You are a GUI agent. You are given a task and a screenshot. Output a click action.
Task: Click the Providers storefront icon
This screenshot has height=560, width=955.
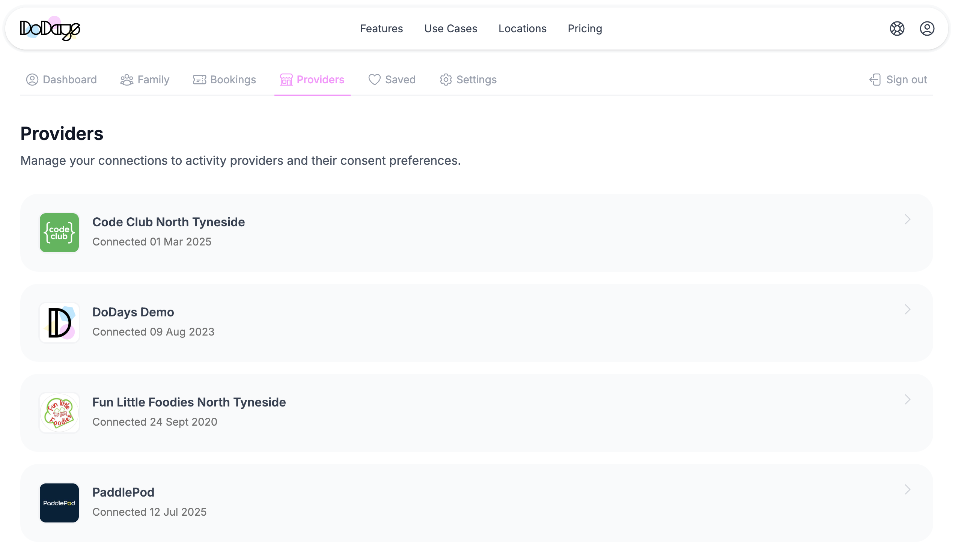[x=286, y=80]
